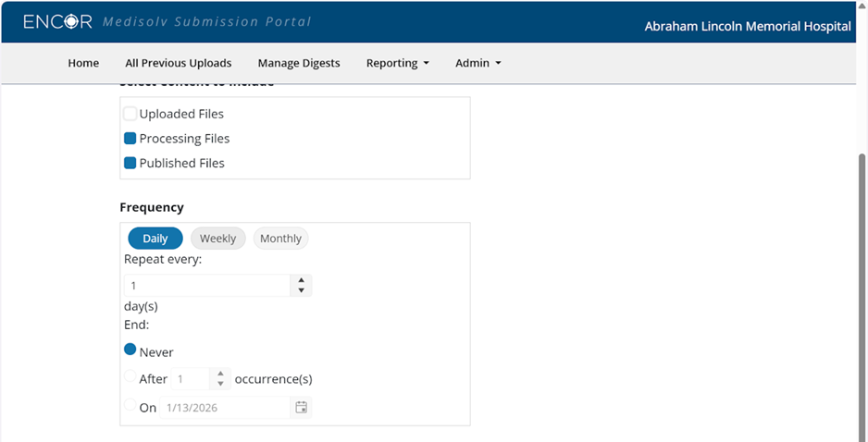Decrement the occurrences count arrow
Image resolution: width=868 pixels, height=442 pixels.
coord(220,383)
